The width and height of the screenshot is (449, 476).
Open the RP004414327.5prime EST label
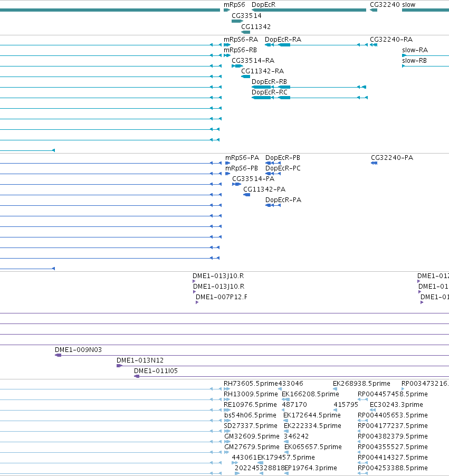[x=393, y=457]
